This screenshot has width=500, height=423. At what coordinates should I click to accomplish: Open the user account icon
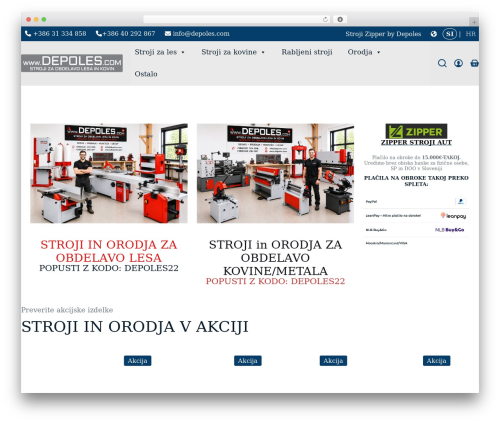coord(458,63)
